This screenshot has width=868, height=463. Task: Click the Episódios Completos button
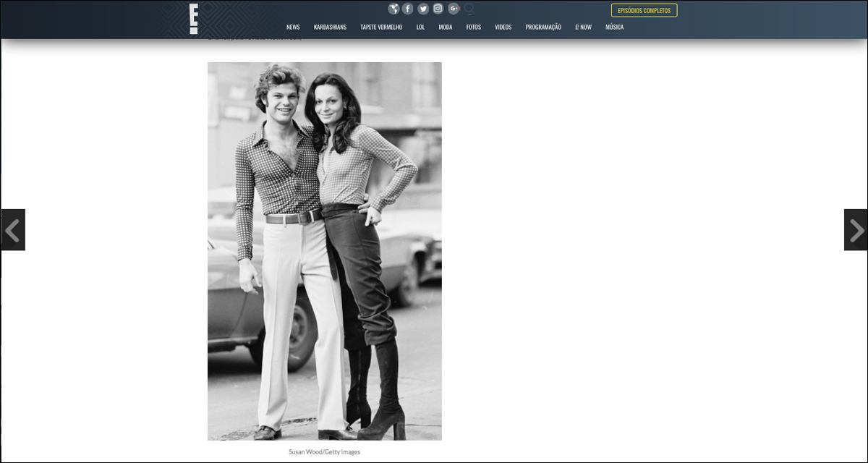click(644, 10)
